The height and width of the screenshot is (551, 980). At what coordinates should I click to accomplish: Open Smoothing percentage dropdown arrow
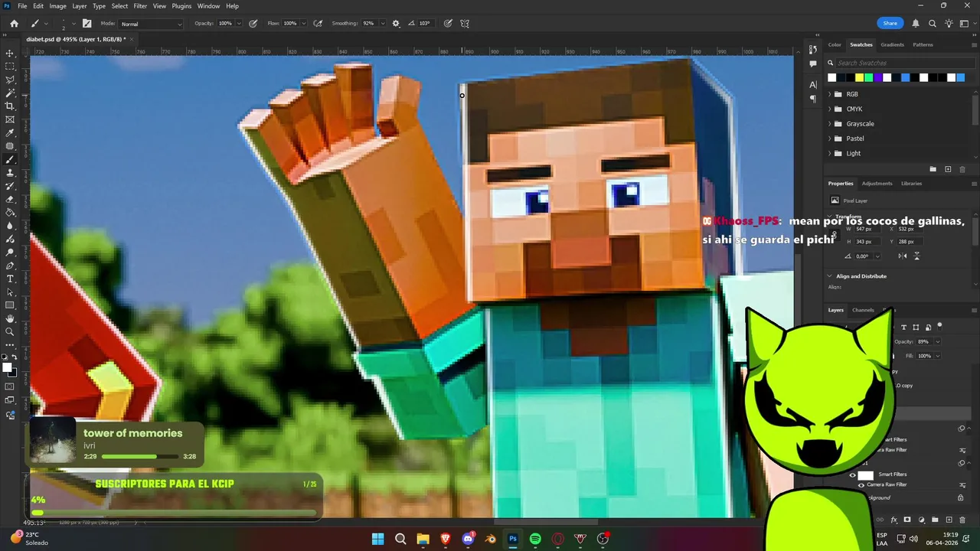click(x=382, y=24)
